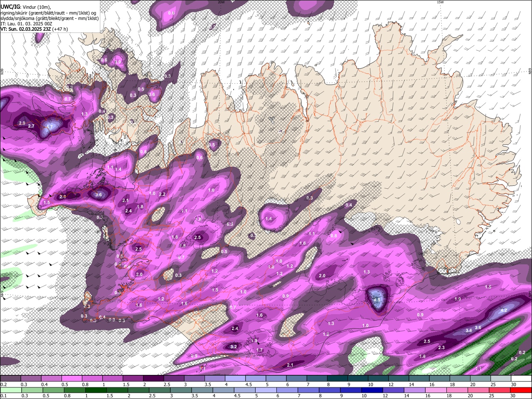Click the 'rigning/skúrir (grænt/blátt/rautt' header line
Image resolution: width=532 pixels, height=399 pixels.
[x=49, y=13]
